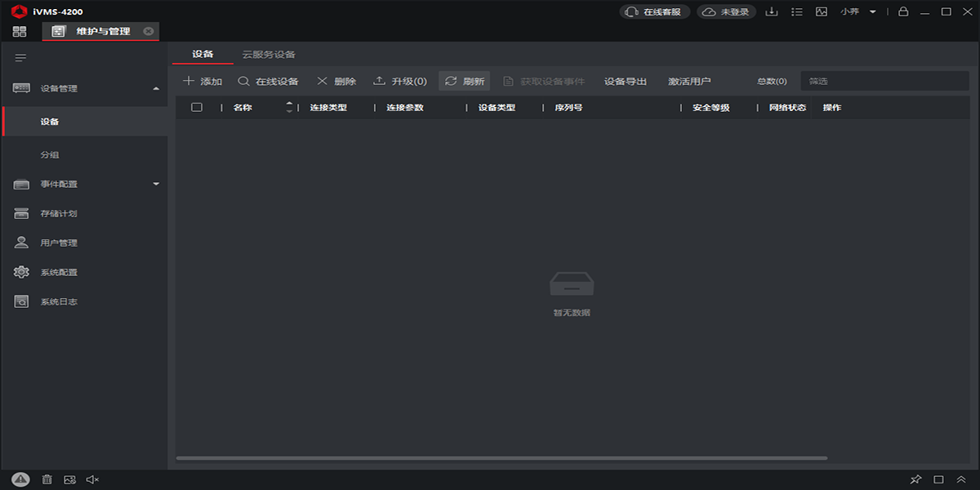The height and width of the screenshot is (490, 980).
Task: Toggle the select-all checkbox in table header
Action: [197, 107]
